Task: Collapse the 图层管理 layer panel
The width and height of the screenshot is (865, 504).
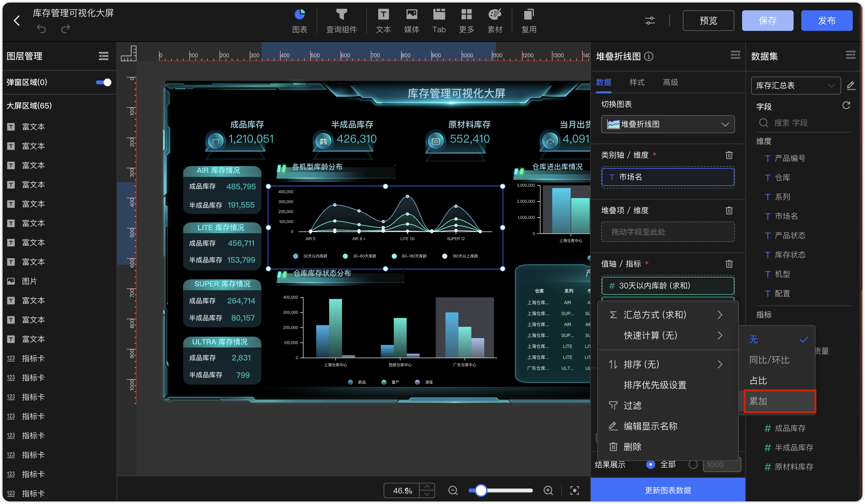Action: click(x=103, y=56)
